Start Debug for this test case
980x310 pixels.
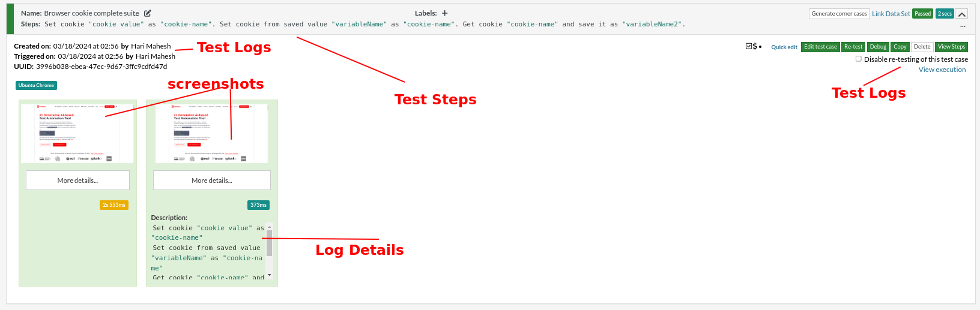tap(878, 47)
